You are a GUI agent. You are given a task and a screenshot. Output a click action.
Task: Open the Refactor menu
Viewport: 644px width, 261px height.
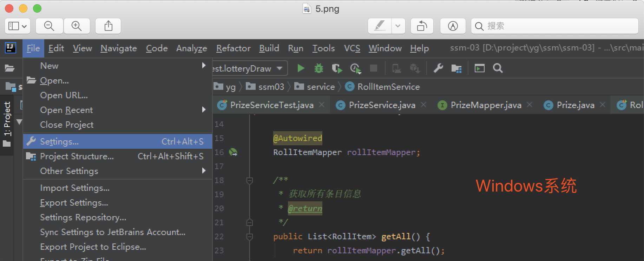pos(234,48)
